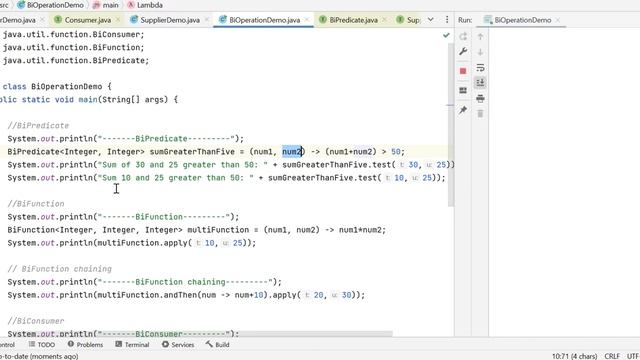Viewport: 640px width, 360px height.
Task: Close the BiOperationDemo.java editor tab
Action: pos(307,20)
